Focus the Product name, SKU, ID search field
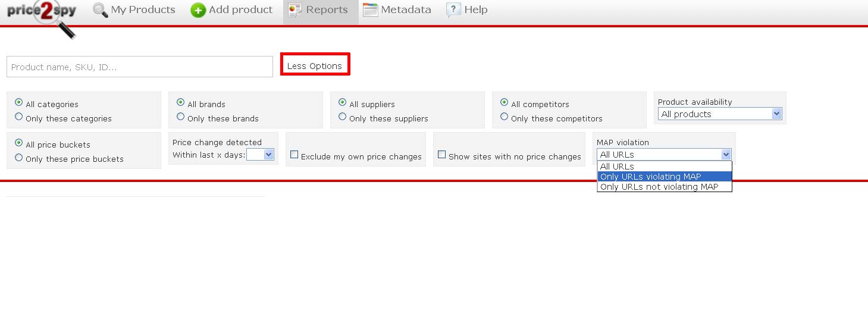Viewport: 868px width, 323px height. (140, 67)
